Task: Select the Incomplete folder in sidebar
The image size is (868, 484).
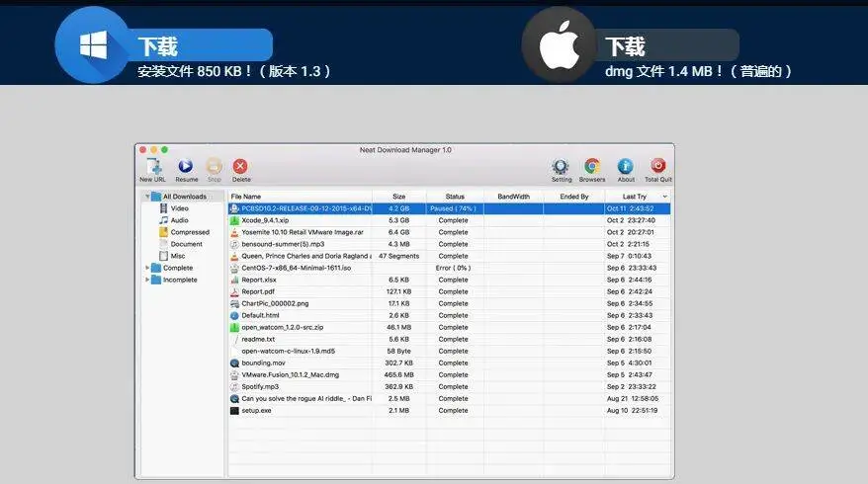Action: pyautogui.click(x=174, y=280)
